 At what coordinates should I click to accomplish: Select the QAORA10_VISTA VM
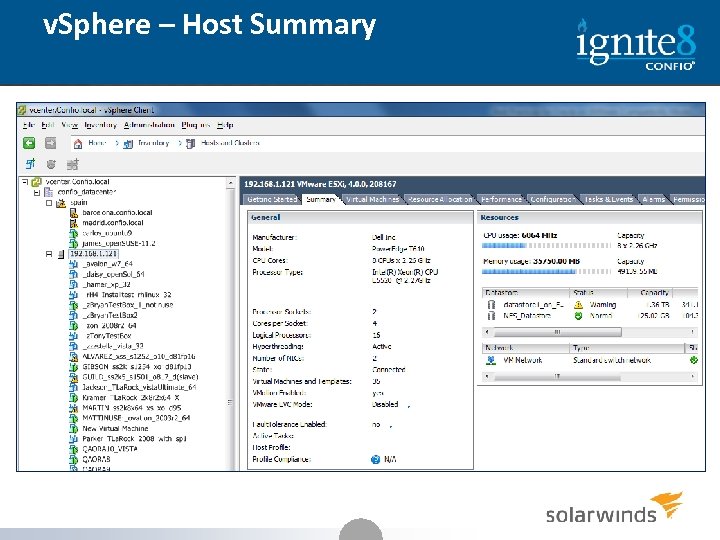[x=110, y=449]
